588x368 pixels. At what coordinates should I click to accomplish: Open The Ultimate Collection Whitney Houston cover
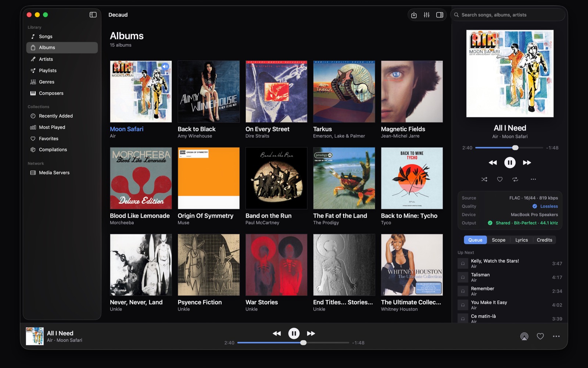412,265
